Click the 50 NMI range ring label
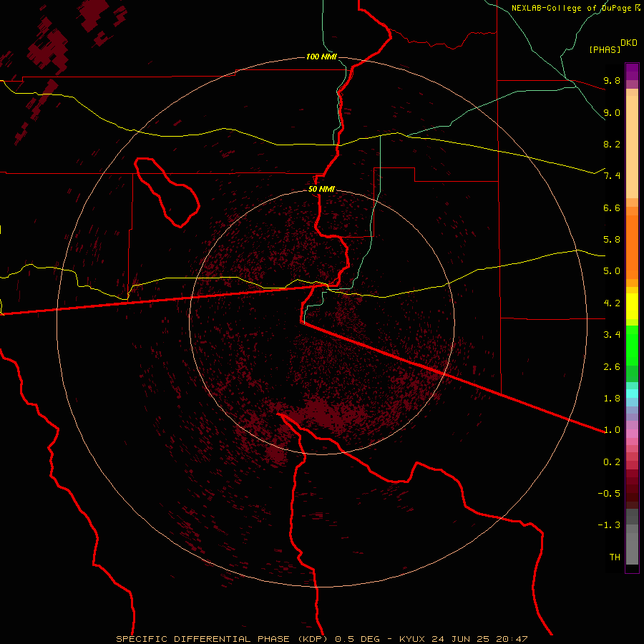The image size is (644, 644). tap(321, 190)
